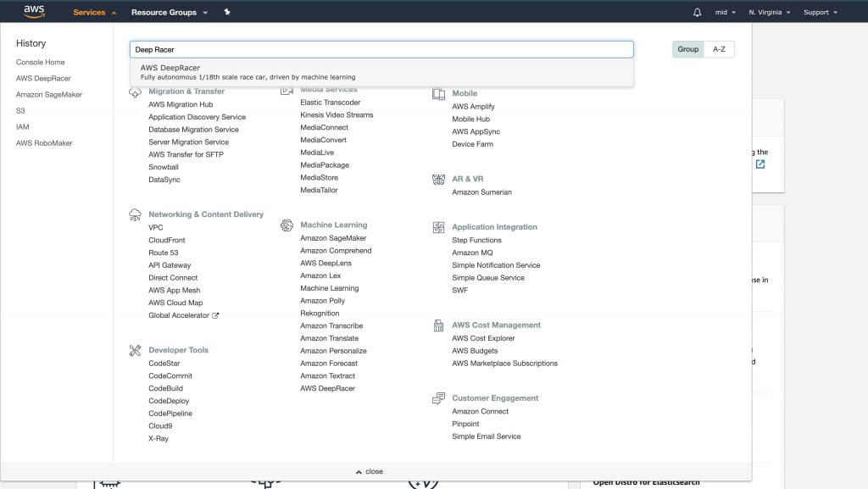This screenshot has width=868, height=489.
Task: Click the Developer Tools category icon
Action: coord(135,350)
